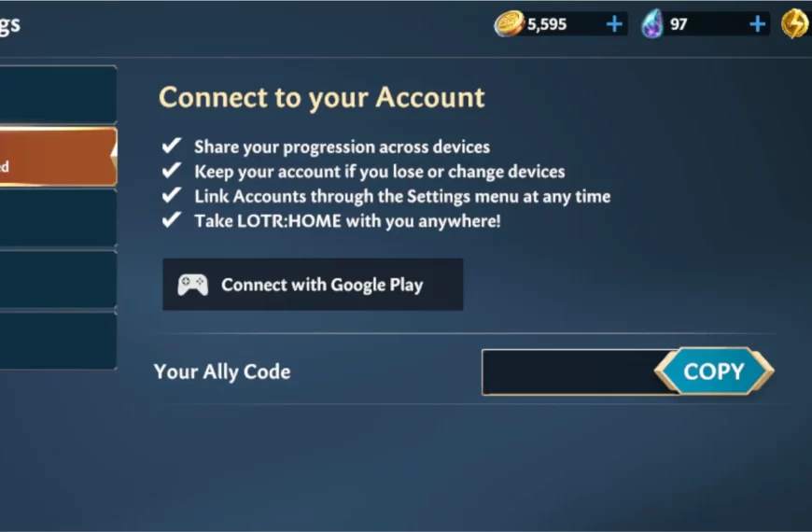Add more gold coins with plus icon
Image resolution: width=812 pixels, height=532 pixels.
(x=614, y=24)
